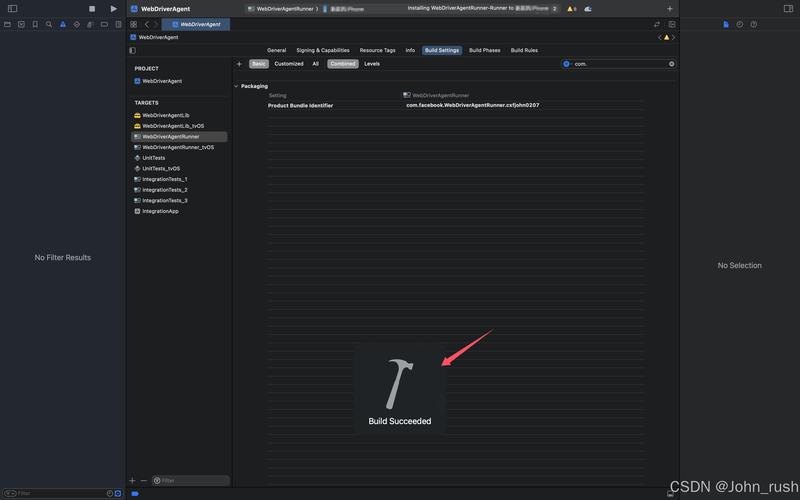800x500 pixels.
Task: Click the jump bar warning triangle
Action: [x=666, y=37]
